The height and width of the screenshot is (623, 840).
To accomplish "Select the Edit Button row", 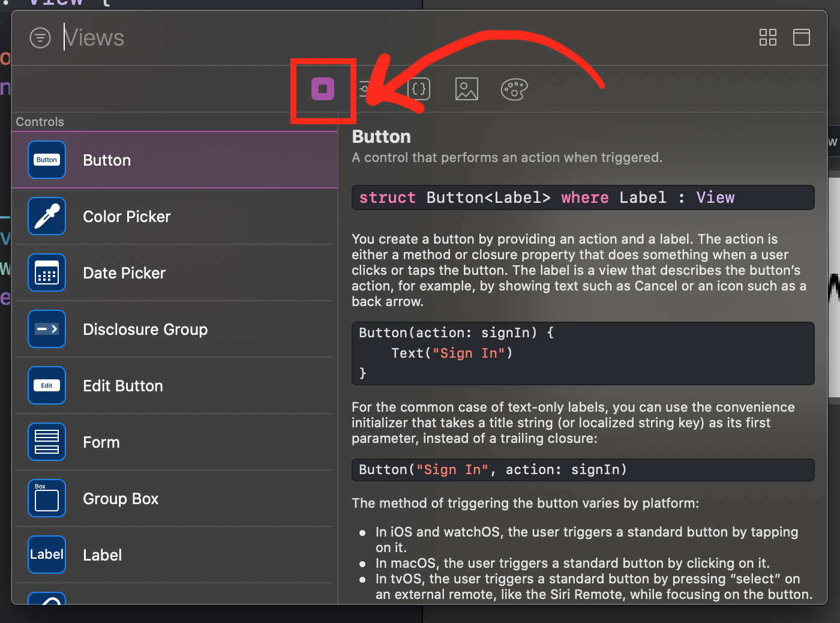I will (175, 386).
